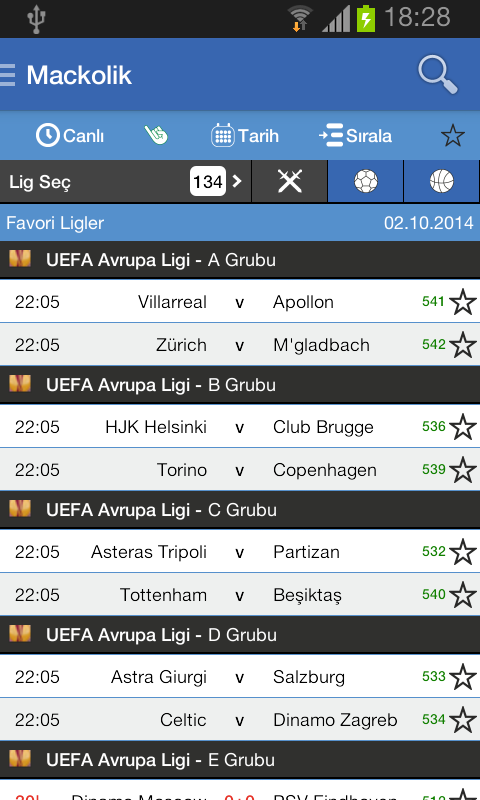
Task: Star the Tottenham v Beşiktaş match
Action: click(x=463, y=594)
